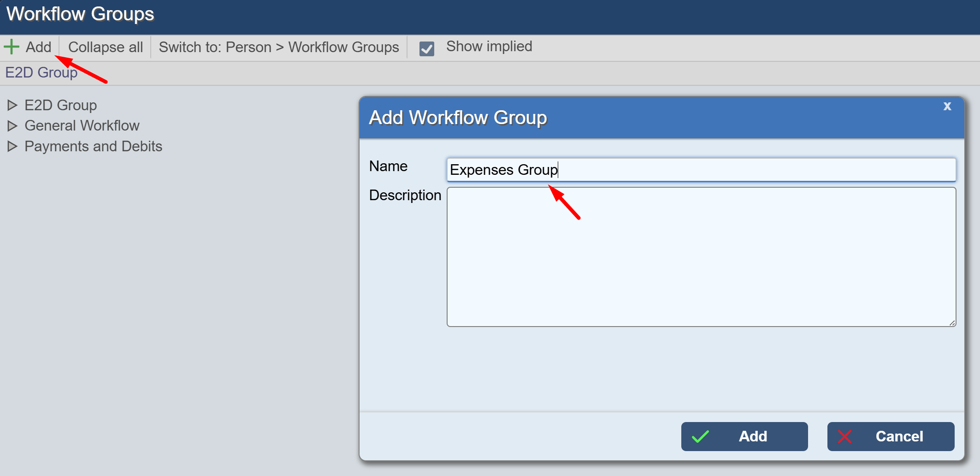Toggle the Show implied checkbox

tap(427, 48)
